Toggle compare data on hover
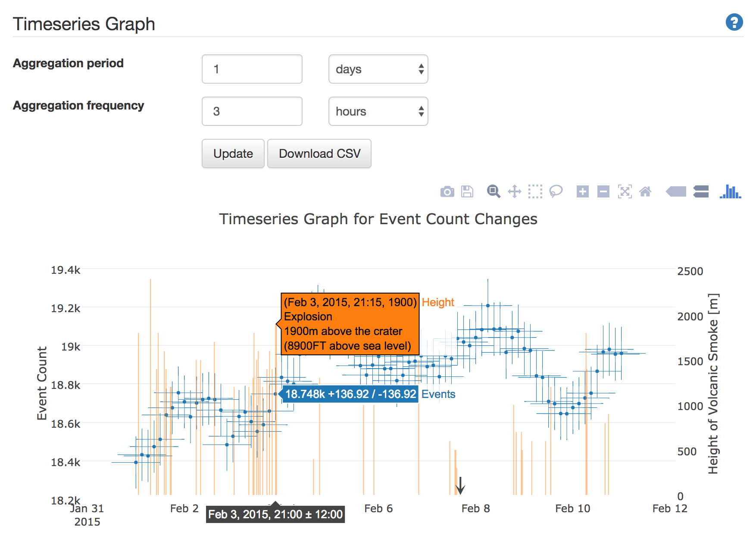 701,191
